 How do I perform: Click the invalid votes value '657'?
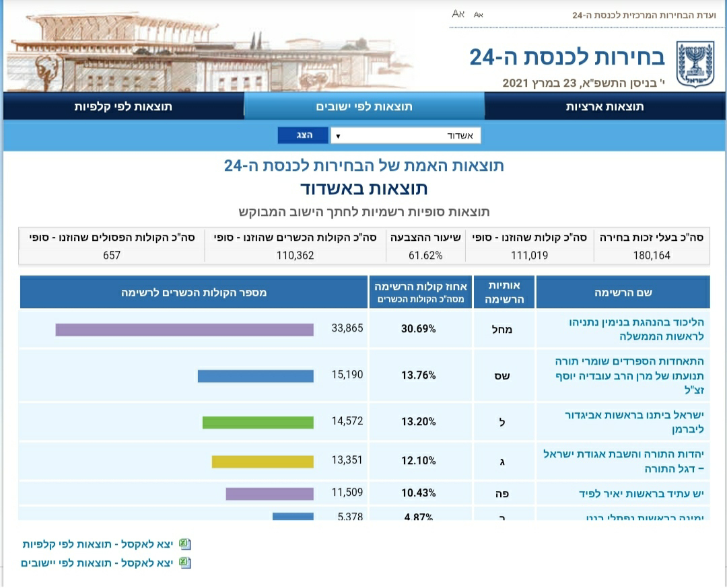[x=111, y=255]
